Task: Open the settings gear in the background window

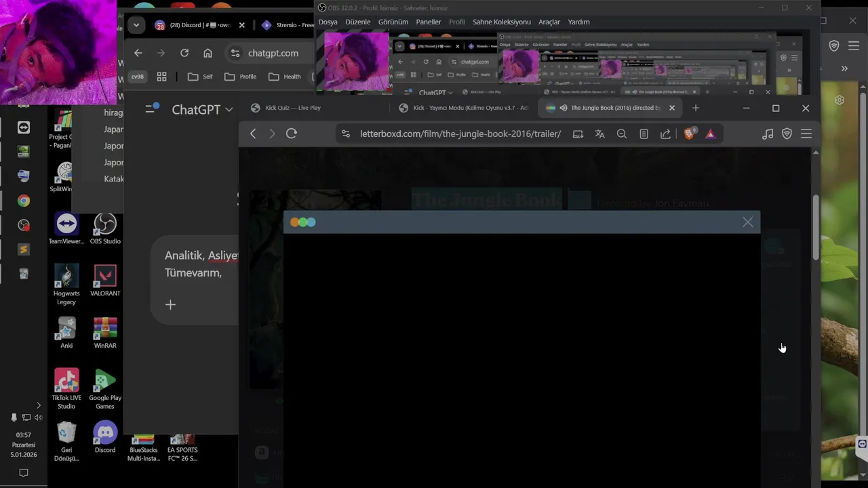Action: click(840, 100)
